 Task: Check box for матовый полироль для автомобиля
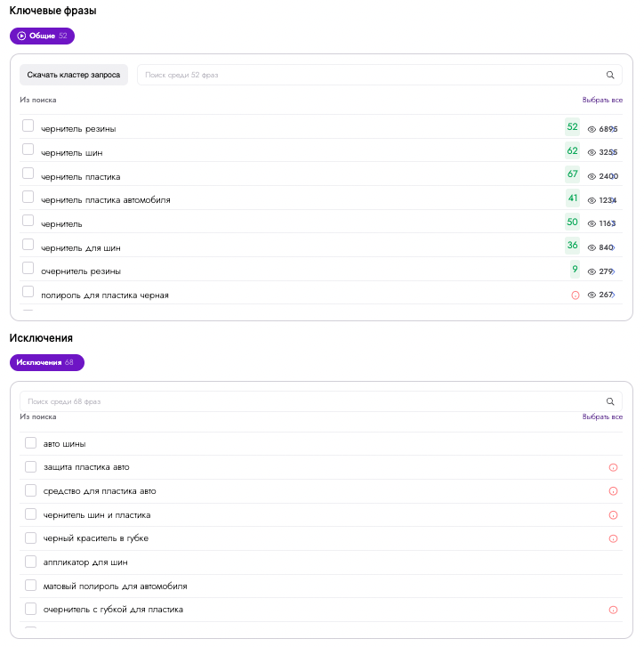(x=30, y=585)
